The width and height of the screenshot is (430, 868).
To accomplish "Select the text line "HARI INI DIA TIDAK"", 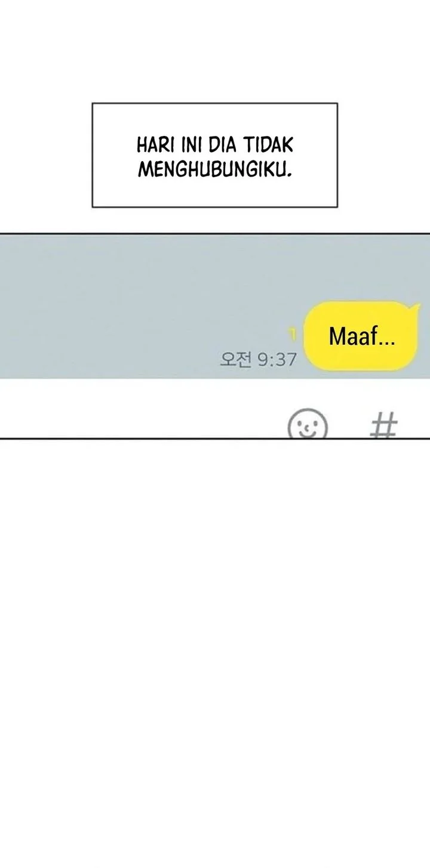I will [x=215, y=145].
